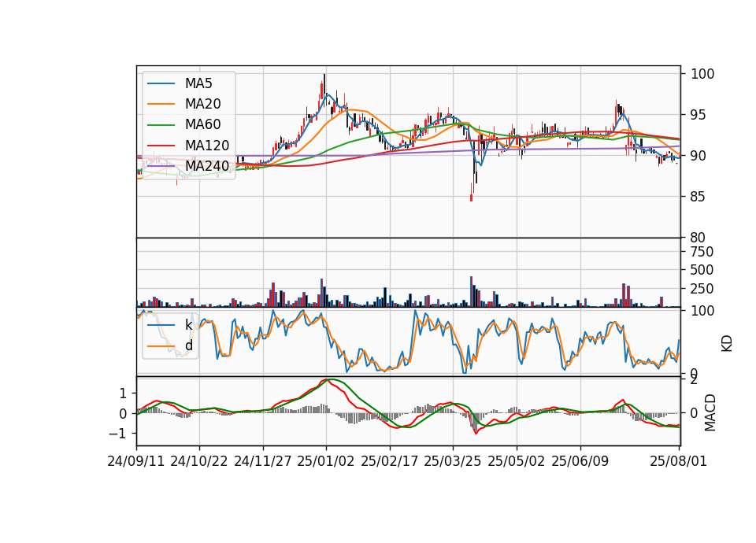Click the 25/02/17 date label
This screenshot has height=543, width=756.
click(x=390, y=461)
